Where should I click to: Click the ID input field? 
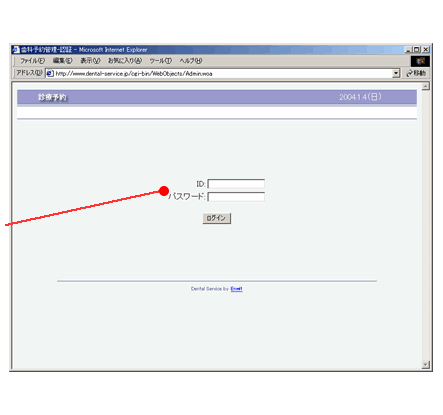pyautogui.click(x=236, y=184)
